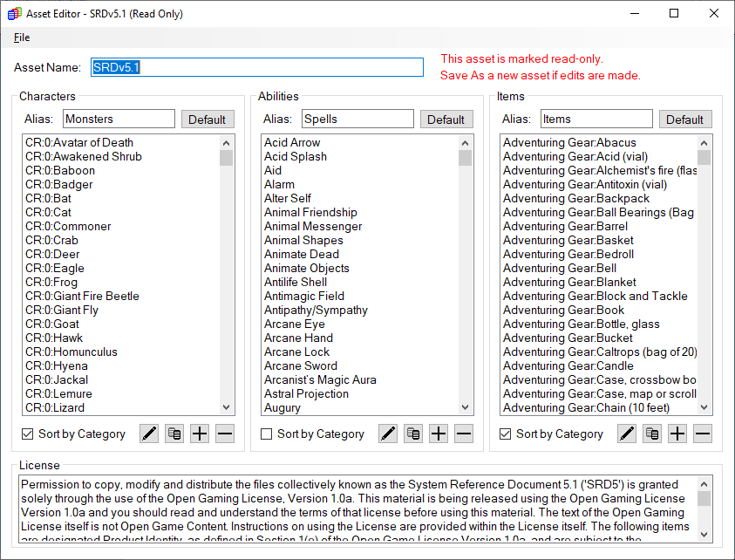Open the File menu

22,38
